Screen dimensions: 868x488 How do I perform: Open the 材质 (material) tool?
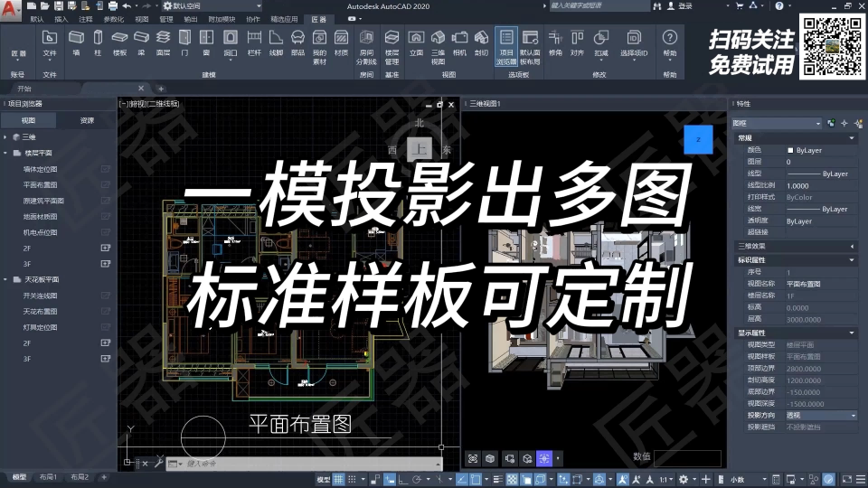coord(342,43)
